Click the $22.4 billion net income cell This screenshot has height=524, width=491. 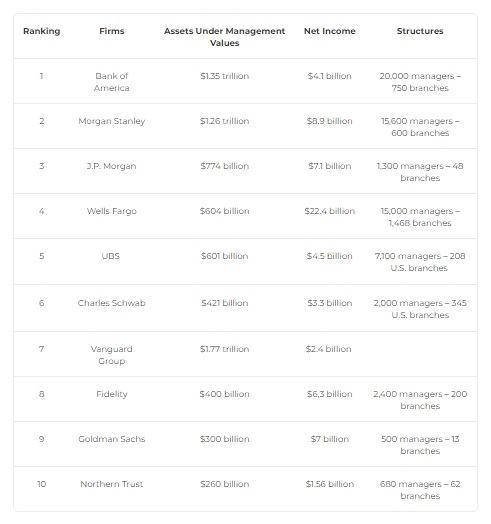pyautogui.click(x=330, y=211)
